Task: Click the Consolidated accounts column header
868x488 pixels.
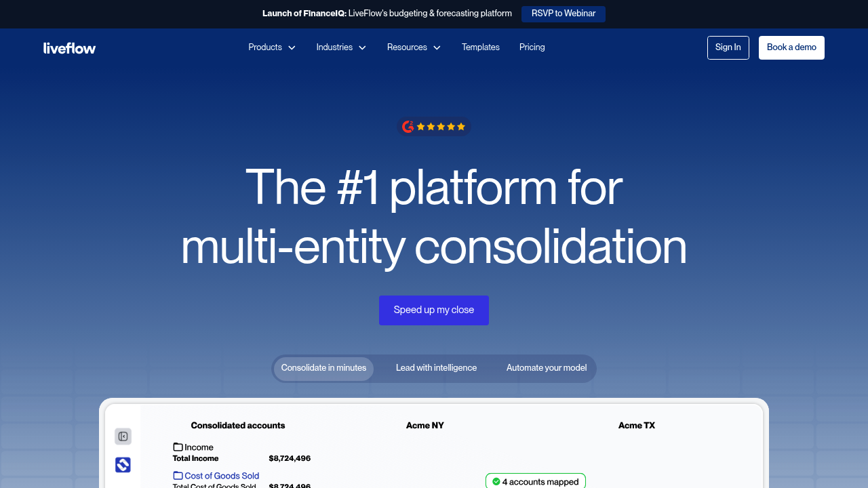Action: 238,426
